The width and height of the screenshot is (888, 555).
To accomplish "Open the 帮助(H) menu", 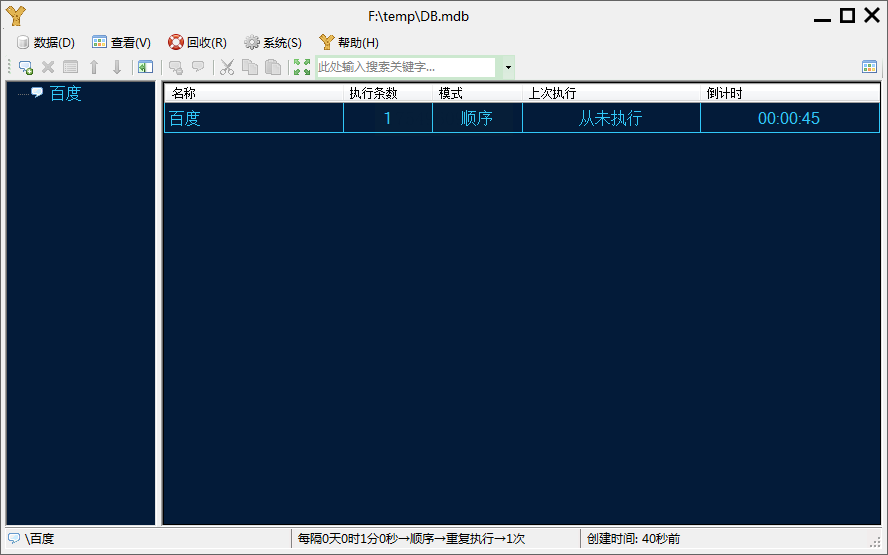I will pos(349,42).
